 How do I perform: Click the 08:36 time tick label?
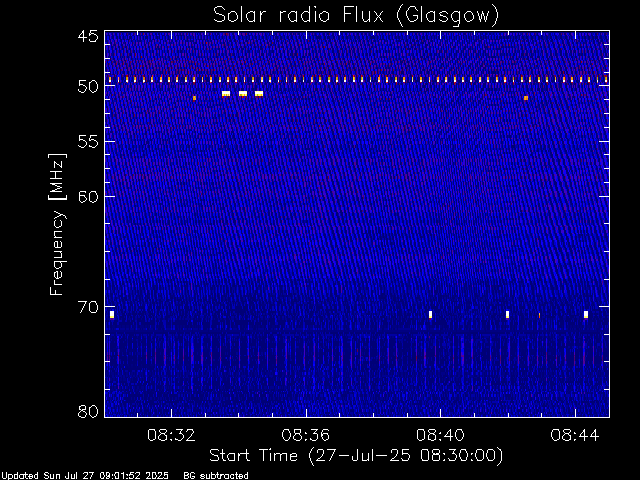coord(306,435)
